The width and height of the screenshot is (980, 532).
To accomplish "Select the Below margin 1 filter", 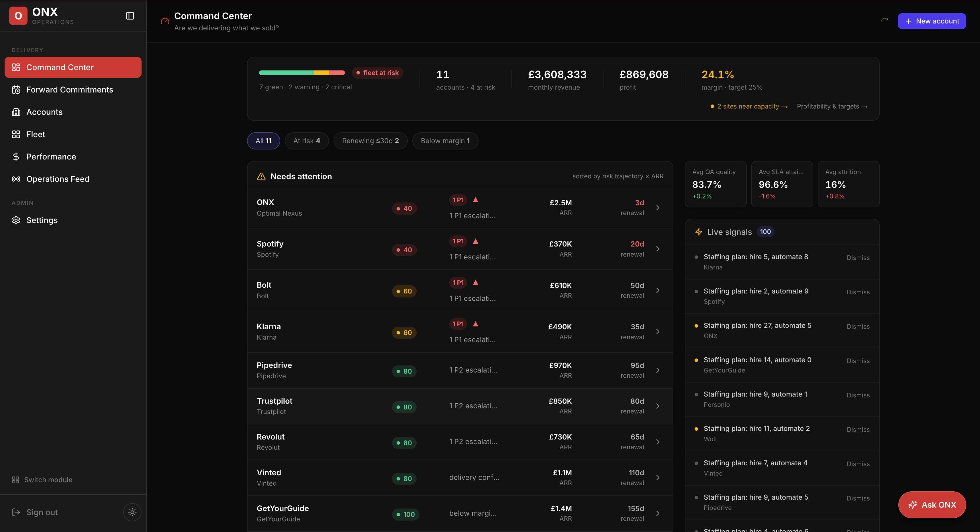I will pos(445,141).
